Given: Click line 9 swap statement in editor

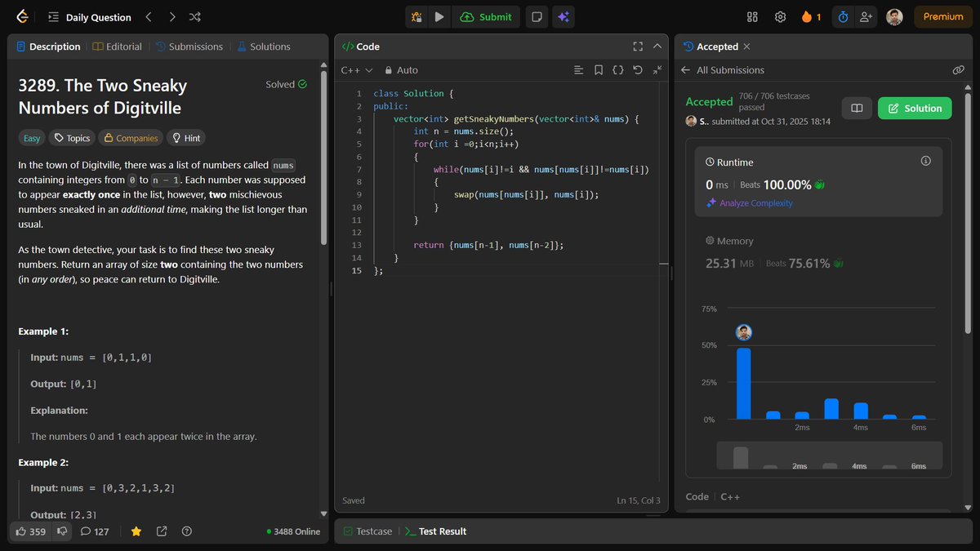Looking at the screenshot, I should click(527, 194).
